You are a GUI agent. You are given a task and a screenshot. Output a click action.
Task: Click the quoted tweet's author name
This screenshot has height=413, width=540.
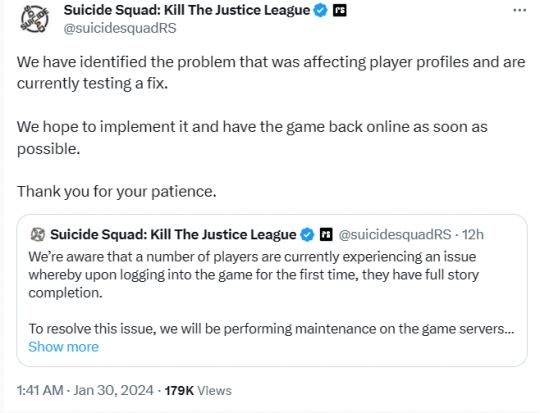pyautogui.click(x=173, y=235)
